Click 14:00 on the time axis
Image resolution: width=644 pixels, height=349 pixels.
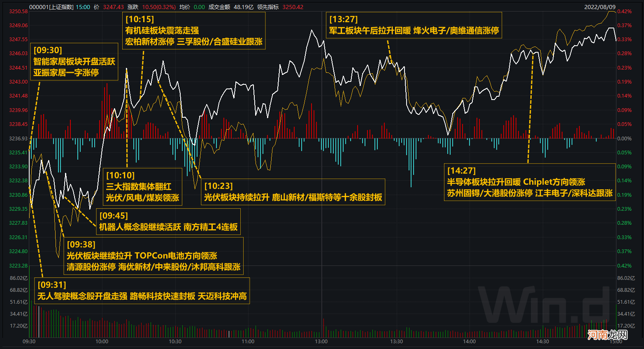click(469, 342)
